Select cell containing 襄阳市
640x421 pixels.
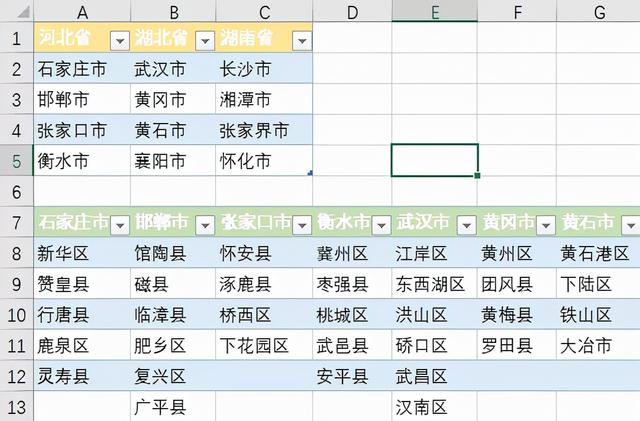(173, 161)
